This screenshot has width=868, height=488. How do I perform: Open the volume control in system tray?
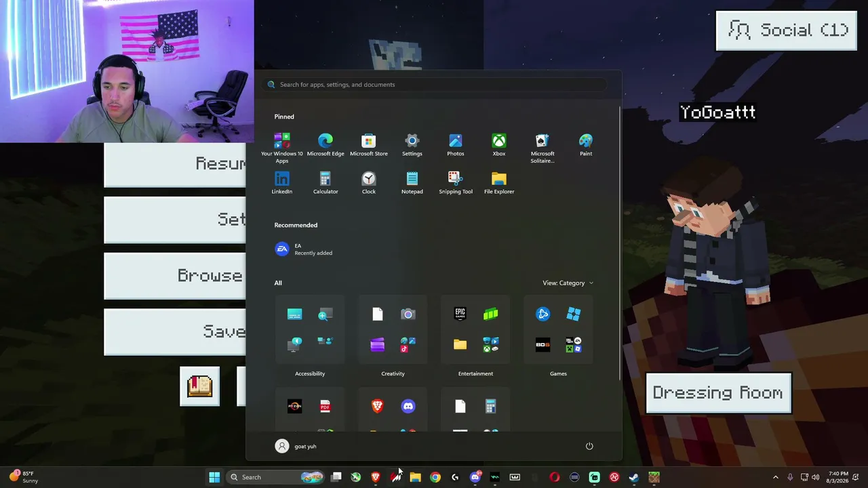(815, 477)
